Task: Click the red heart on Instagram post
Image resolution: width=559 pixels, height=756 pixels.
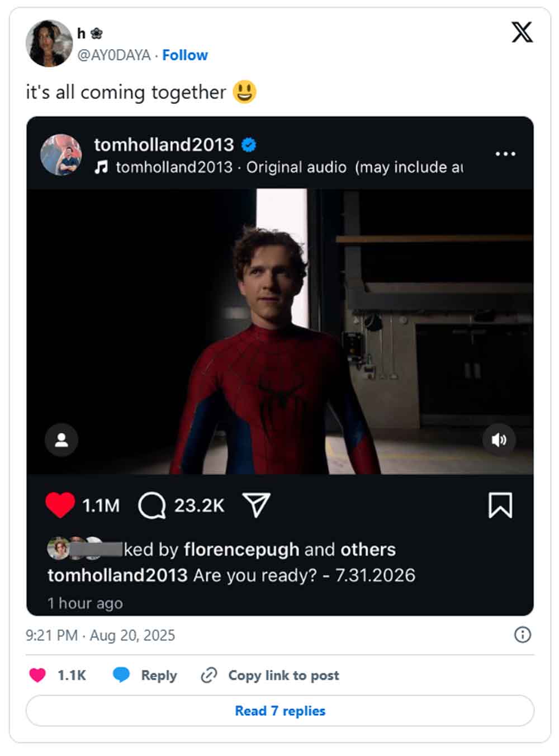Action: click(x=60, y=505)
